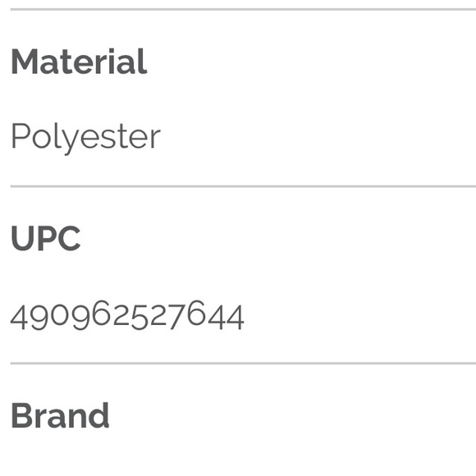Select the Polyester material value

(x=85, y=139)
